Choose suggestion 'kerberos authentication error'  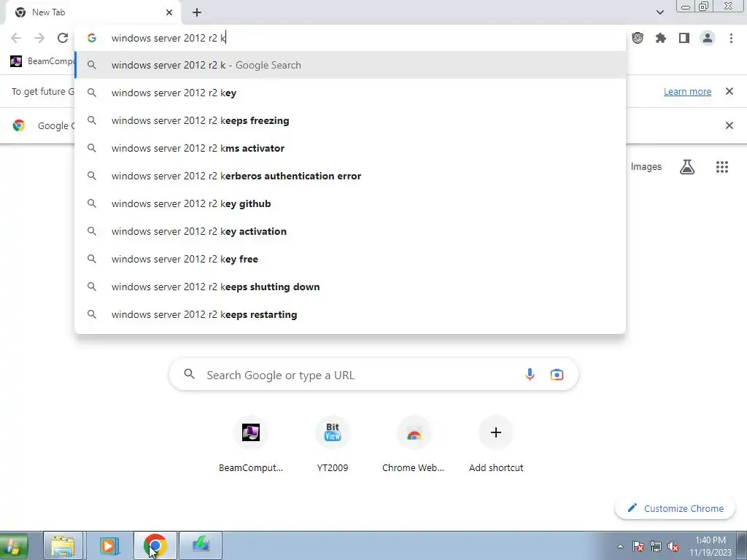click(350, 176)
